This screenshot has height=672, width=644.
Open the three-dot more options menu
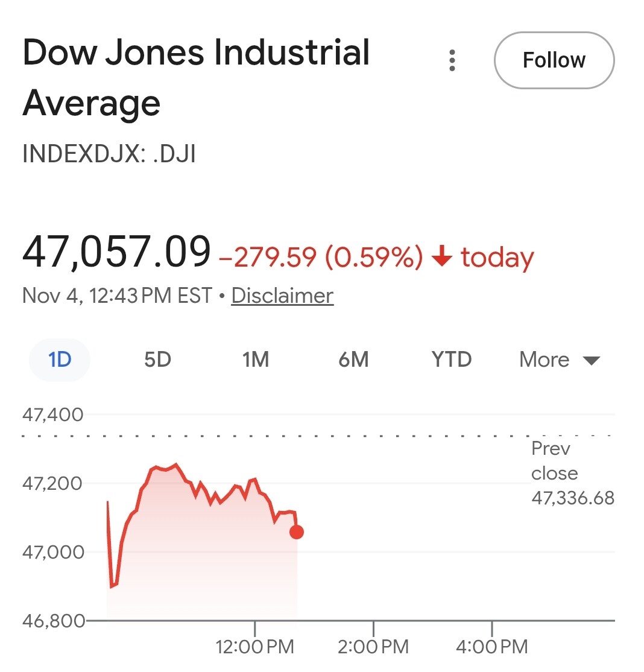(x=452, y=60)
